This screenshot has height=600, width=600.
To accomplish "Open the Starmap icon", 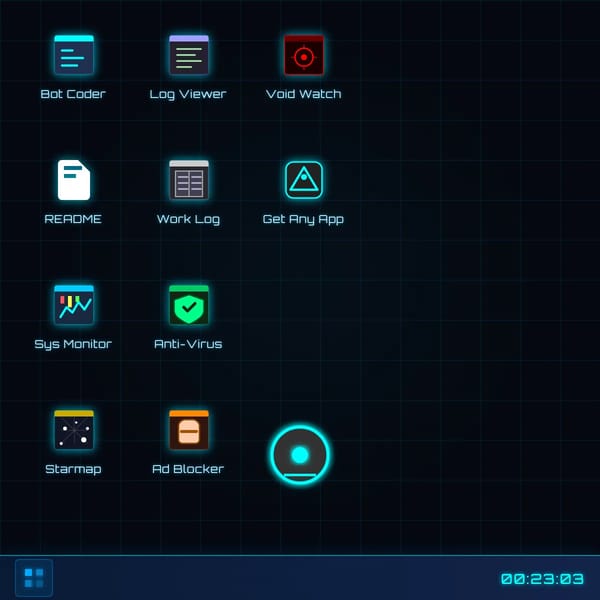I will (x=74, y=430).
